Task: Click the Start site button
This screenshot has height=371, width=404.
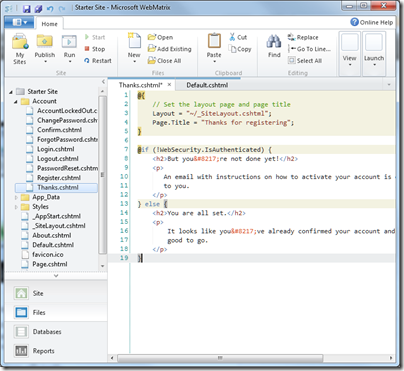Action: point(95,37)
